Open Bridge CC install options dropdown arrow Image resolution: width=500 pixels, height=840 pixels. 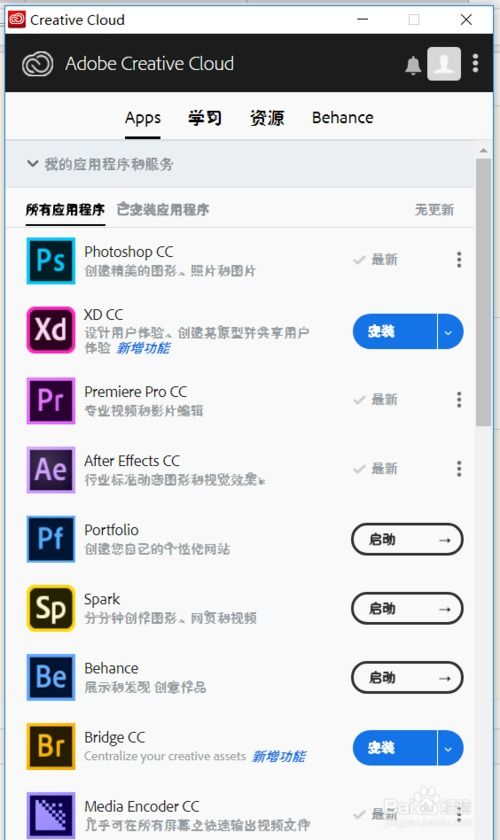(x=450, y=748)
